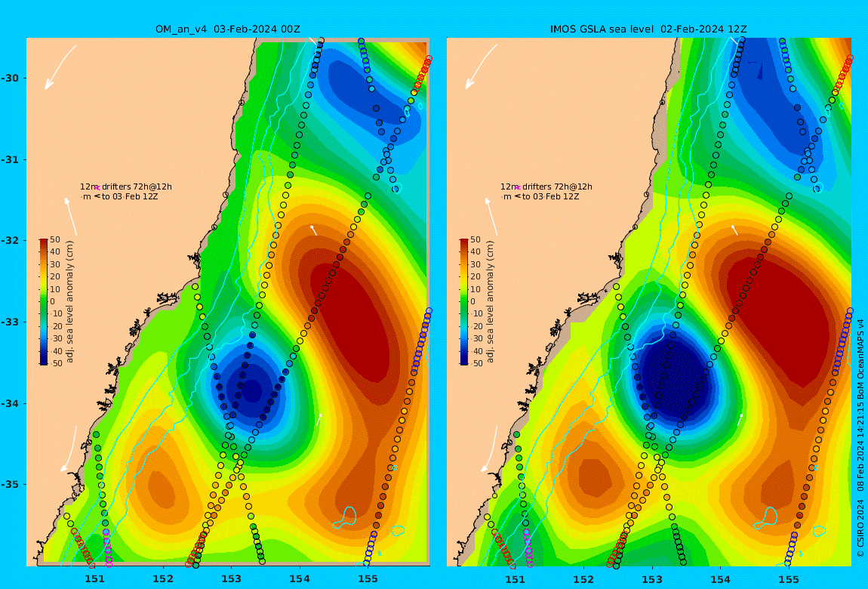Screen dimensions: 868x589
Task: Click longitude 155 under the left map
Action: pos(368,579)
